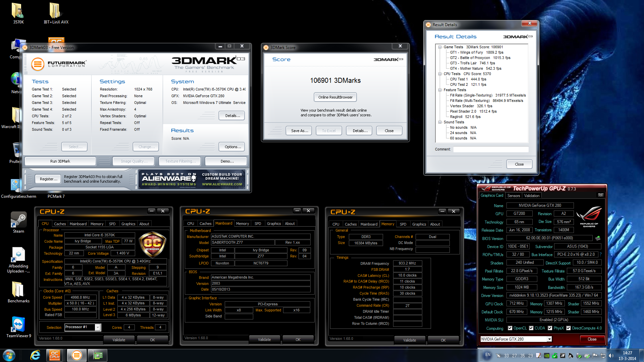Image resolution: width=644 pixels, height=362 pixels.
Task: Click Validate in left CPU-Z window
Action: tap(119, 340)
